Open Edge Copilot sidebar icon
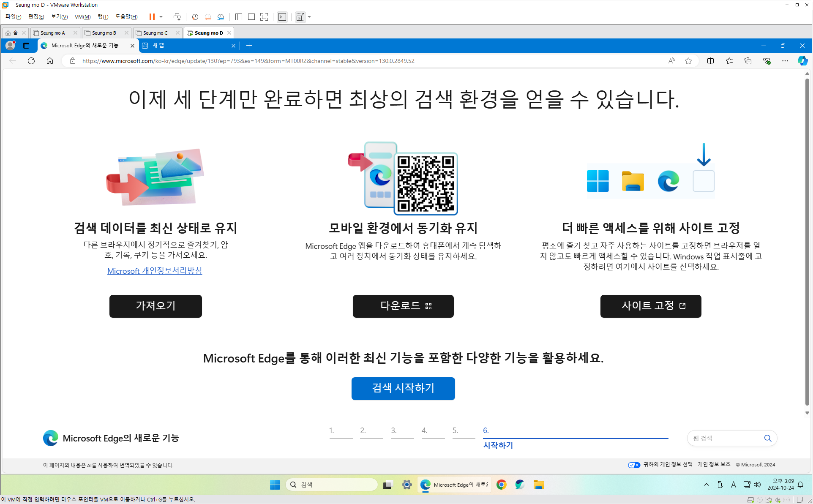The height and width of the screenshot is (504, 813). 802,61
